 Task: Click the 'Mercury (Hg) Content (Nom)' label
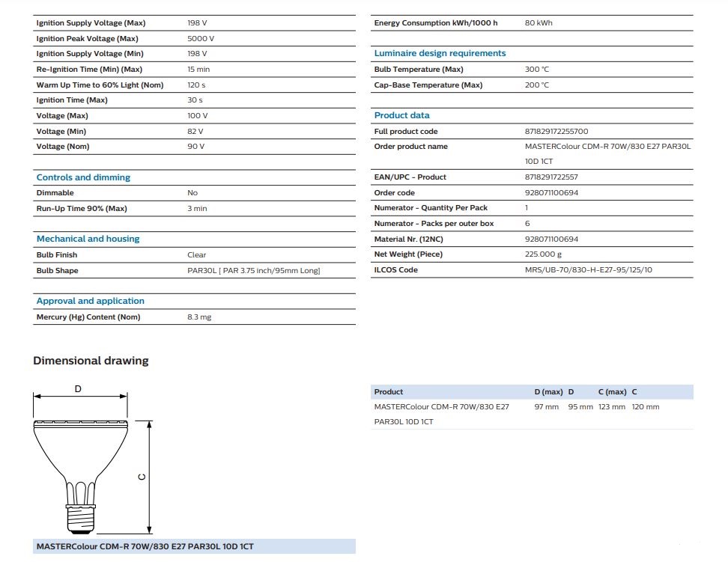tap(88, 317)
